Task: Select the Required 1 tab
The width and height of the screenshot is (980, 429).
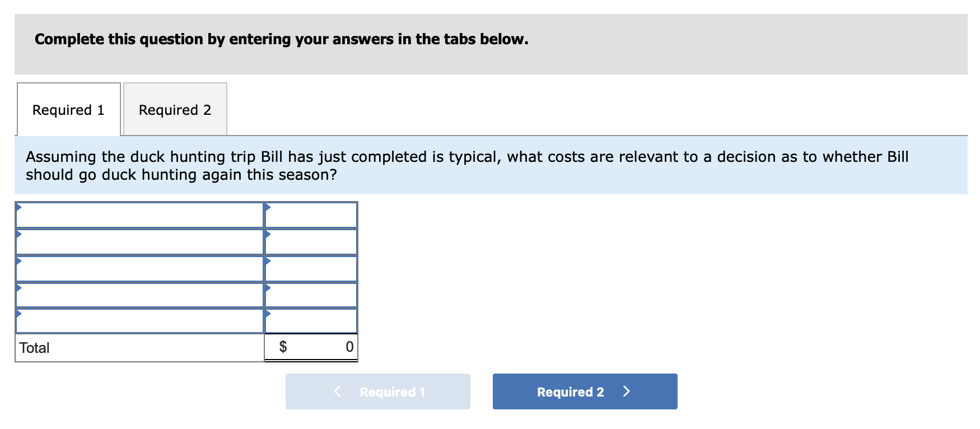Action: pyautogui.click(x=68, y=109)
